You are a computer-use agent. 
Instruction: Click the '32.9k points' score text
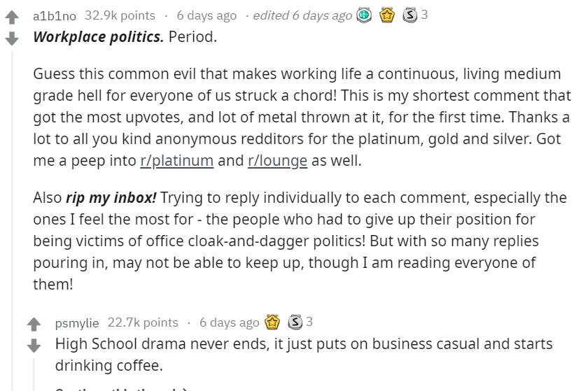point(120,15)
